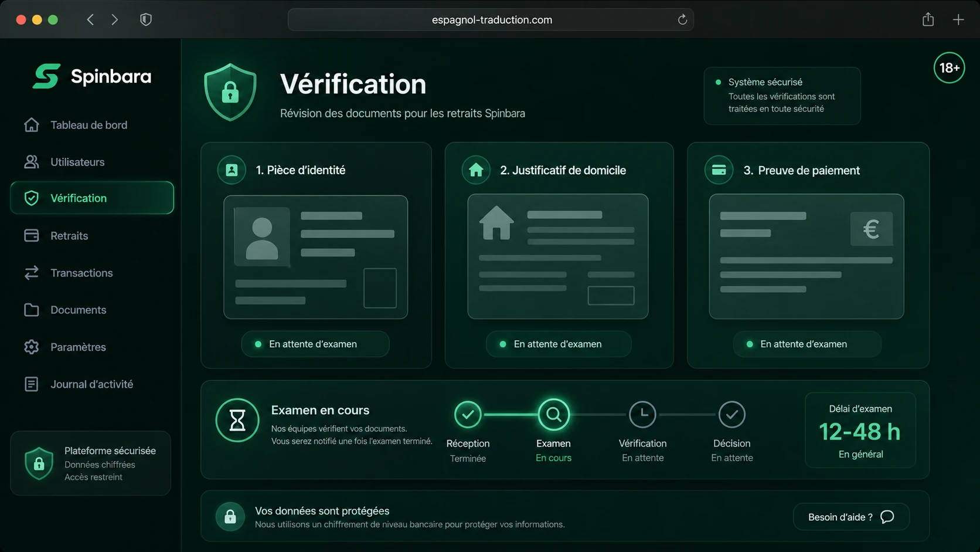This screenshot has width=980, height=552.
Task: Click the Terminée status under Réception
Action: 468,459
